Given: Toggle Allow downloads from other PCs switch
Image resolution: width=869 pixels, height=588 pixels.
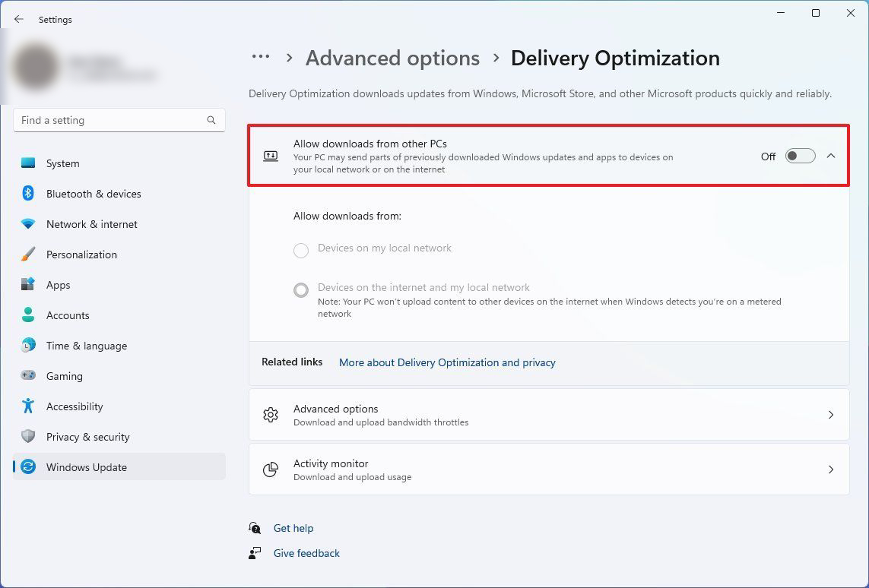Looking at the screenshot, I should tap(801, 156).
